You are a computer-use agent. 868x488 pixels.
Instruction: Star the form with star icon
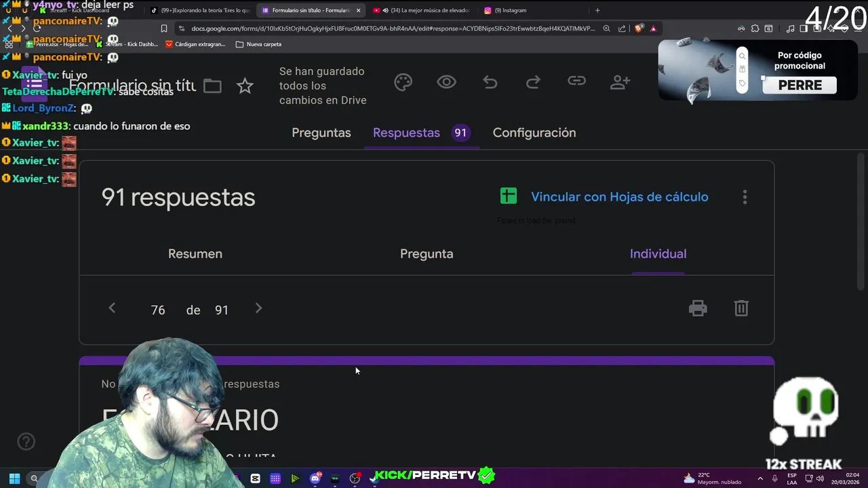[245, 86]
